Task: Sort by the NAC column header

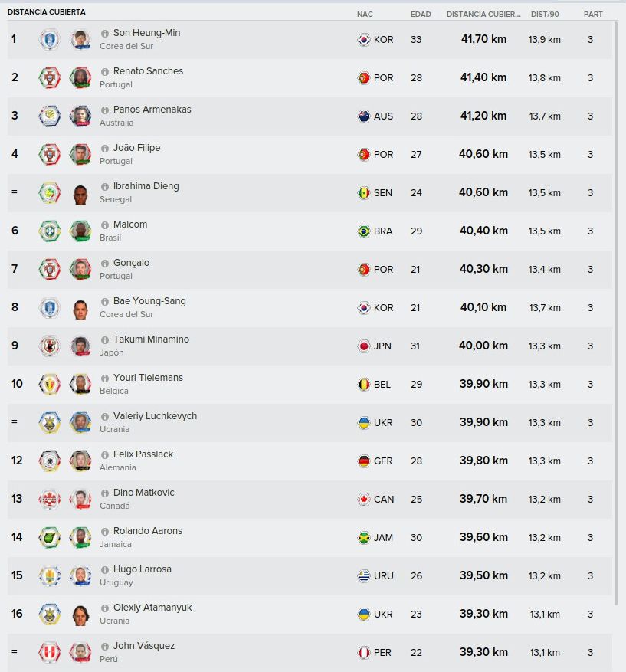Action: 365,14
